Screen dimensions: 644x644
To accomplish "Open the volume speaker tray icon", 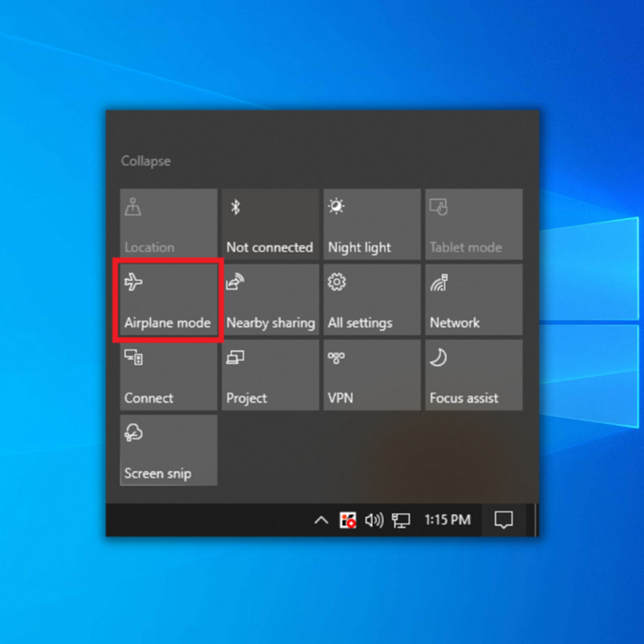I will pos(374,520).
